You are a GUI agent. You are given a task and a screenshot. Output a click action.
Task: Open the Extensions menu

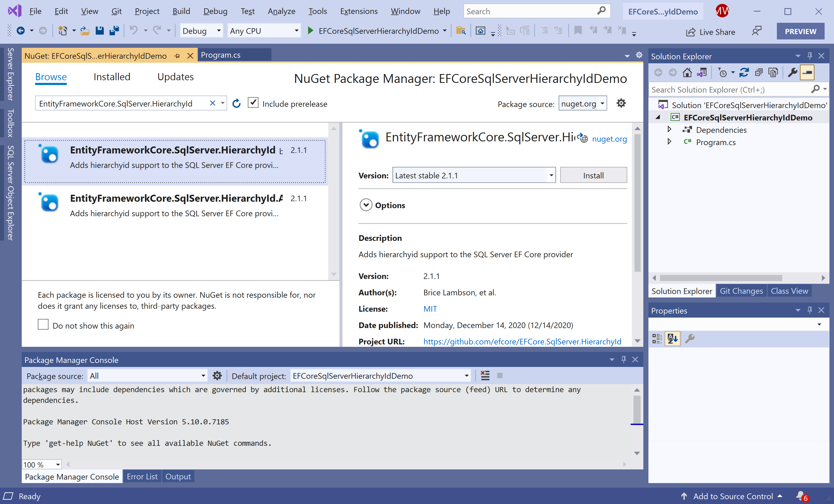(x=359, y=11)
